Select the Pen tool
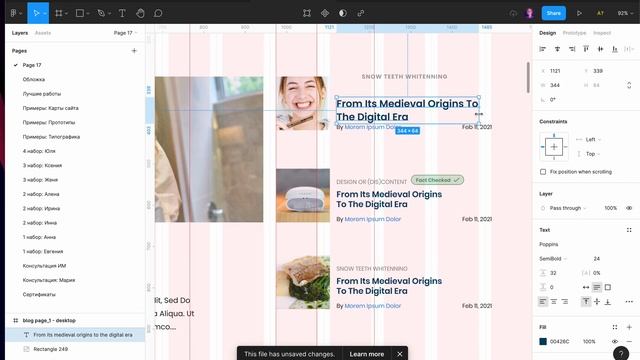 (x=101, y=13)
